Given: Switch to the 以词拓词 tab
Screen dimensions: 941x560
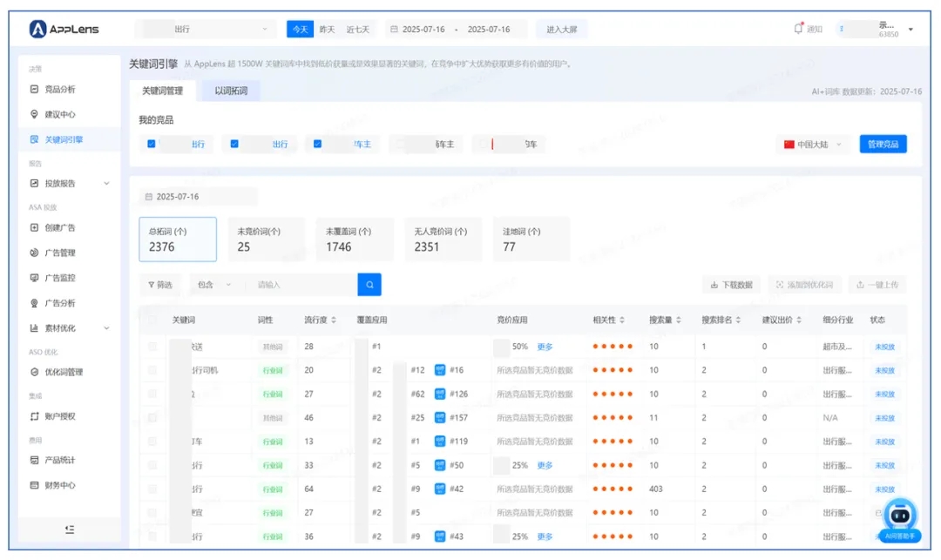Looking at the screenshot, I should [231, 91].
